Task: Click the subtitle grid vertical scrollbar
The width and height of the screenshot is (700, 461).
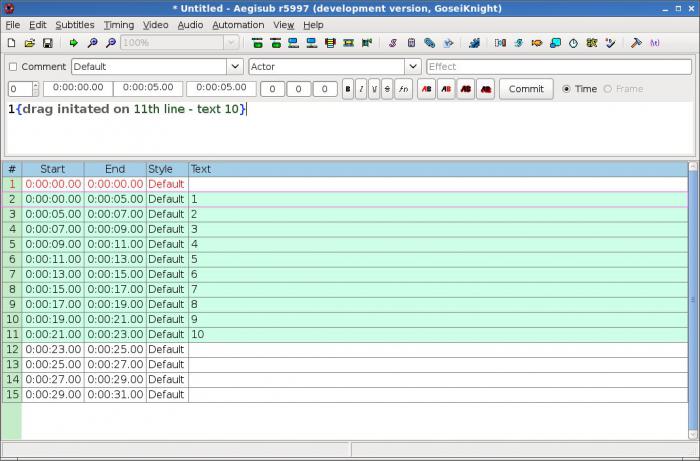Action: pos(693,300)
